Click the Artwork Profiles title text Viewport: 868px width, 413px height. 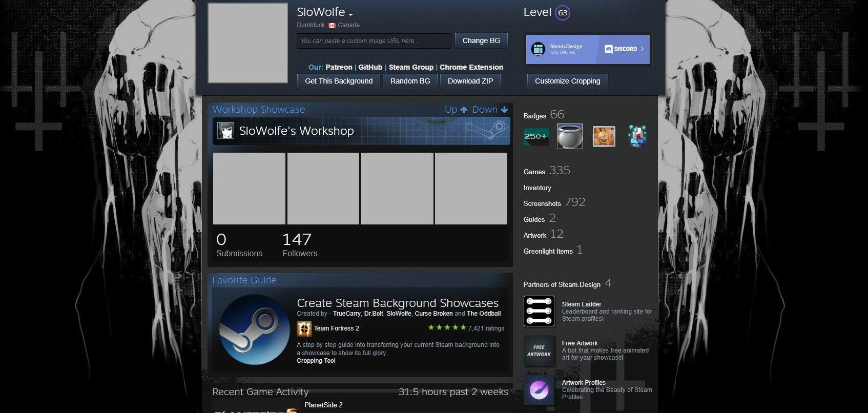584,383
